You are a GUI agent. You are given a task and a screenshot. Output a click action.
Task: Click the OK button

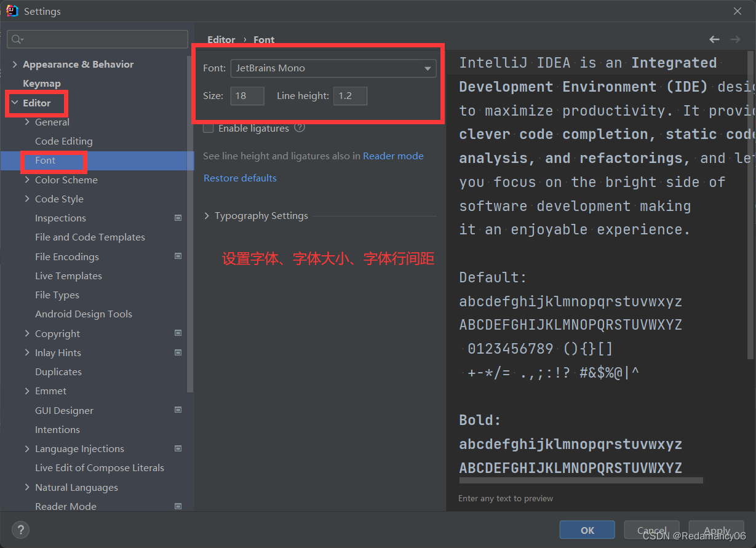click(587, 530)
